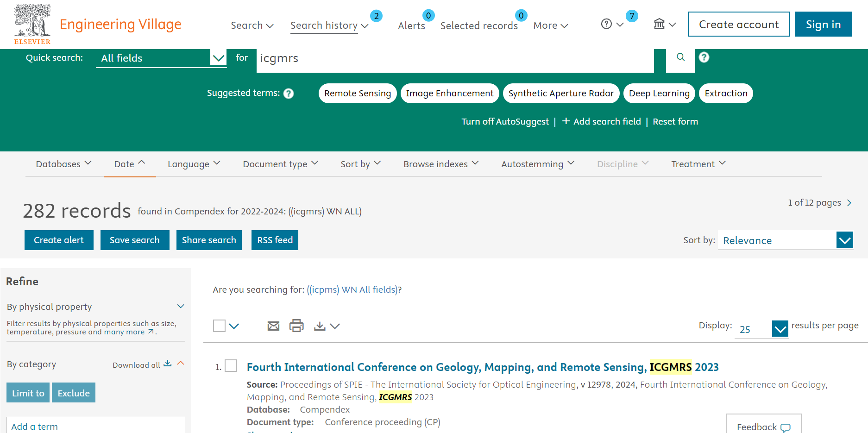Click Share search

coord(209,240)
